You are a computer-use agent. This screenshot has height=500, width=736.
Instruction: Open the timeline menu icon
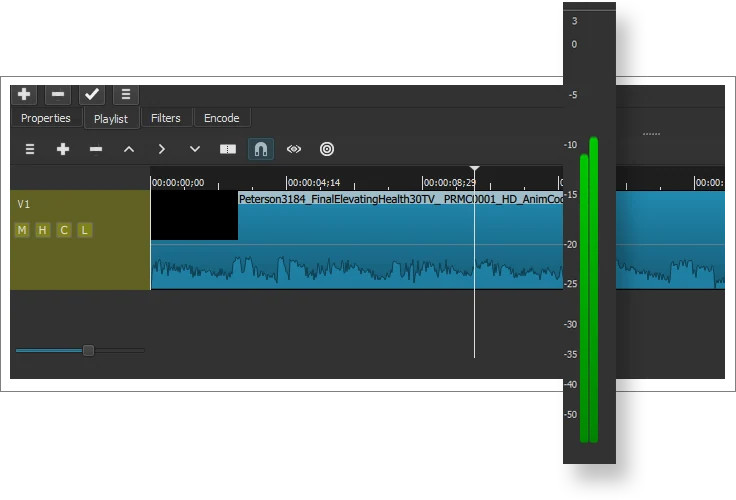[30, 149]
